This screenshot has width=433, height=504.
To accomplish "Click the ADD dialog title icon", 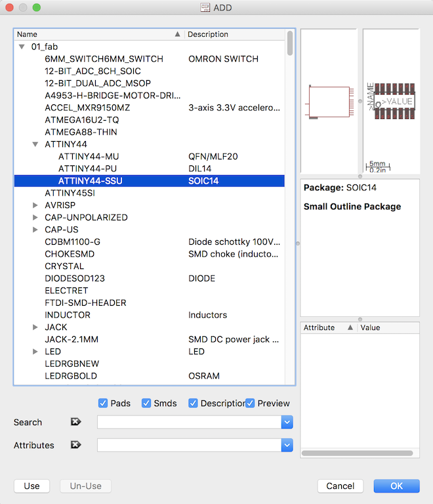I will pyautogui.click(x=205, y=7).
